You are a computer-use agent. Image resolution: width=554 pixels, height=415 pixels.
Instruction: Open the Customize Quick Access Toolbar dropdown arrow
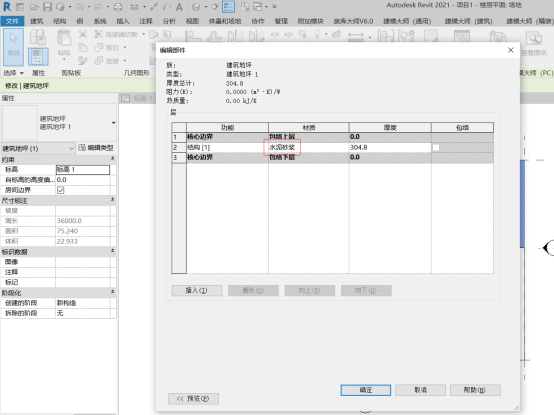275,7
